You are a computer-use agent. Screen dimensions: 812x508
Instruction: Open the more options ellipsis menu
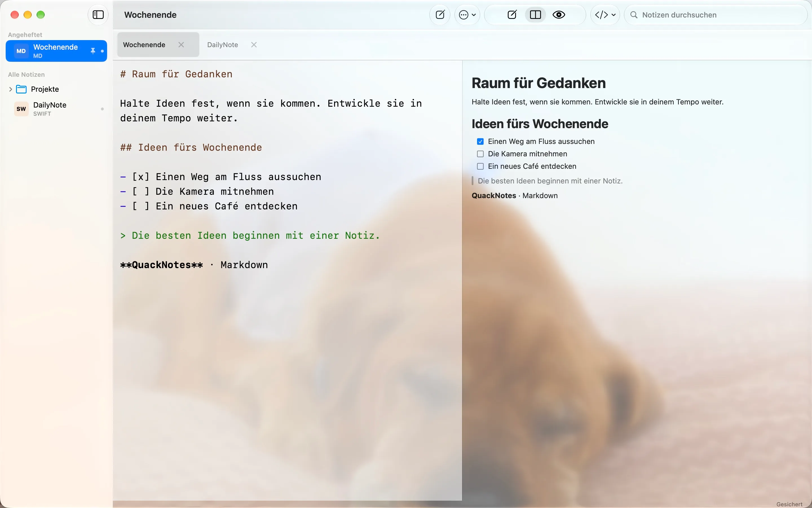click(467, 15)
